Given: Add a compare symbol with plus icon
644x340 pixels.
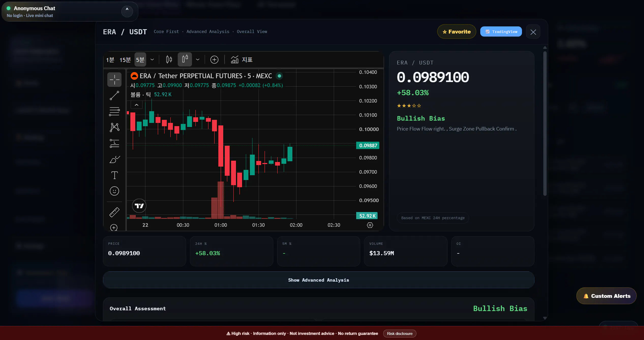Looking at the screenshot, I should (214, 60).
